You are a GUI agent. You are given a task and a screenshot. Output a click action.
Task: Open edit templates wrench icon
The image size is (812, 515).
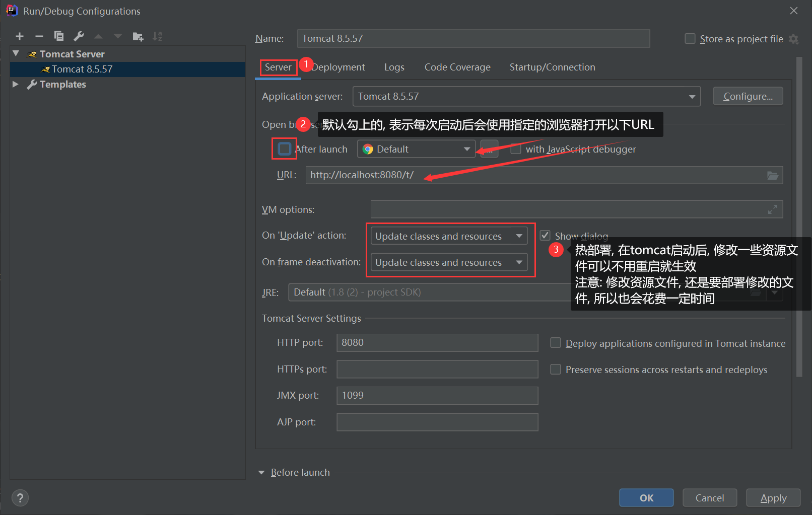point(79,36)
